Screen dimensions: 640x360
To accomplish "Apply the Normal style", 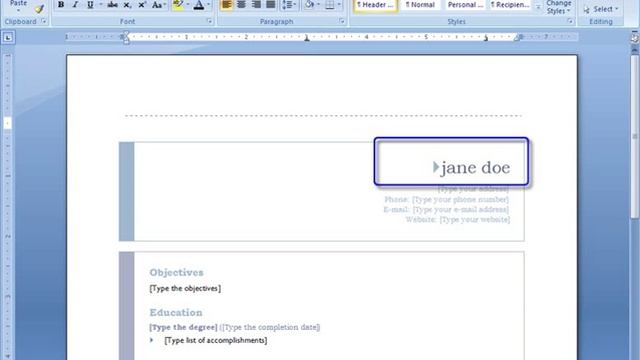I will [x=420, y=5].
